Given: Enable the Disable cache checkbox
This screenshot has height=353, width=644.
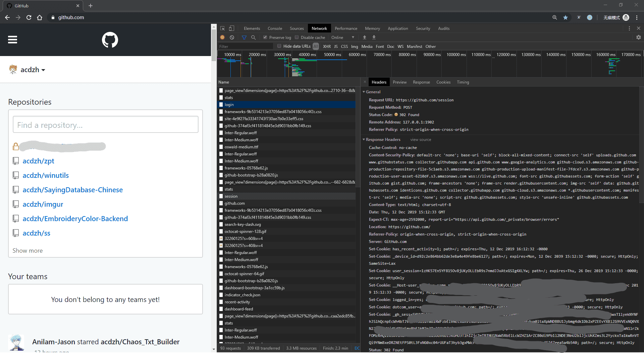Looking at the screenshot, I should pos(297,37).
